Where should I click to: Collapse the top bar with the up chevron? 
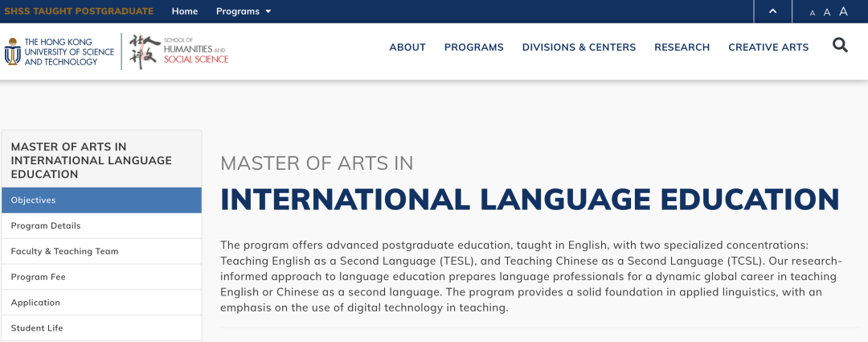click(772, 11)
